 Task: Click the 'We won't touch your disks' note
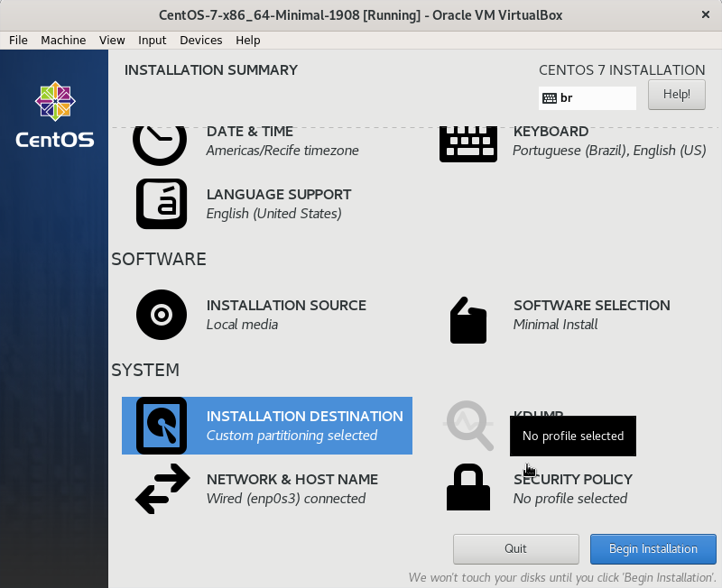tap(561, 577)
